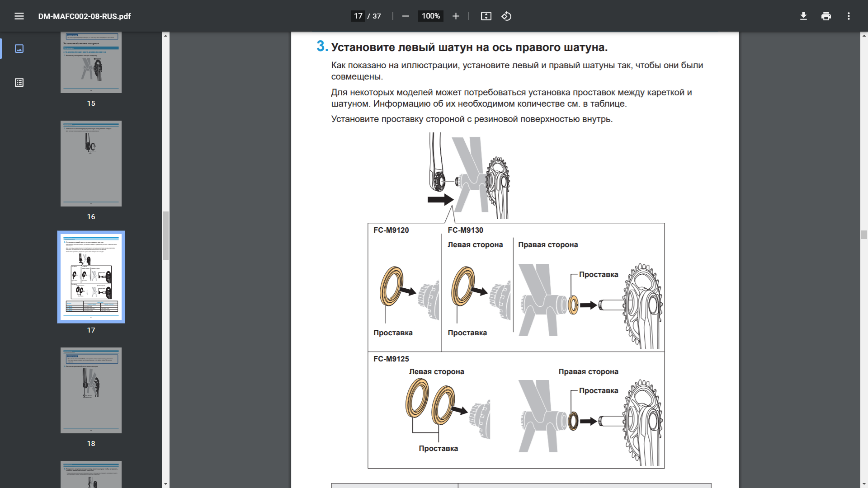Image resolution: width=868 pixels, height=488 pixels.
Task: Switch to document outline view
Action: click(x=19, y=82)
